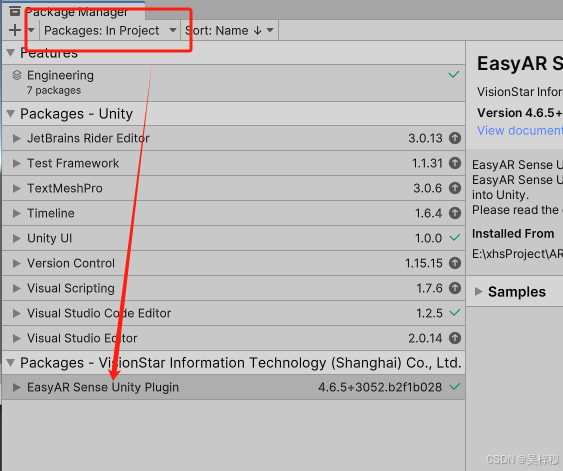
Task: Select the Engineering feature row
Action: [x=233, y=83]
